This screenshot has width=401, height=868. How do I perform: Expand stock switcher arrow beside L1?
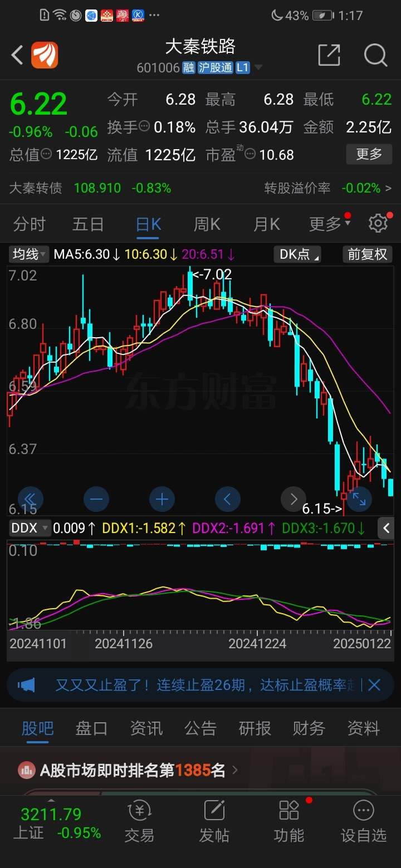258,68
